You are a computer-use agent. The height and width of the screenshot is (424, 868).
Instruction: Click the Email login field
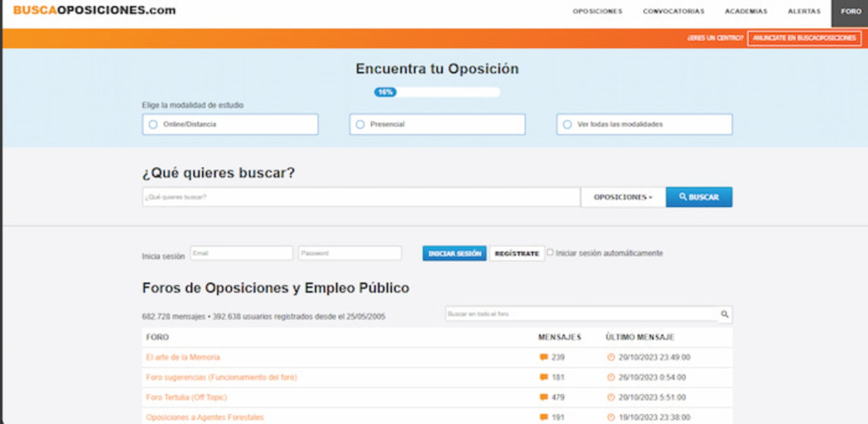click(241, 253)
